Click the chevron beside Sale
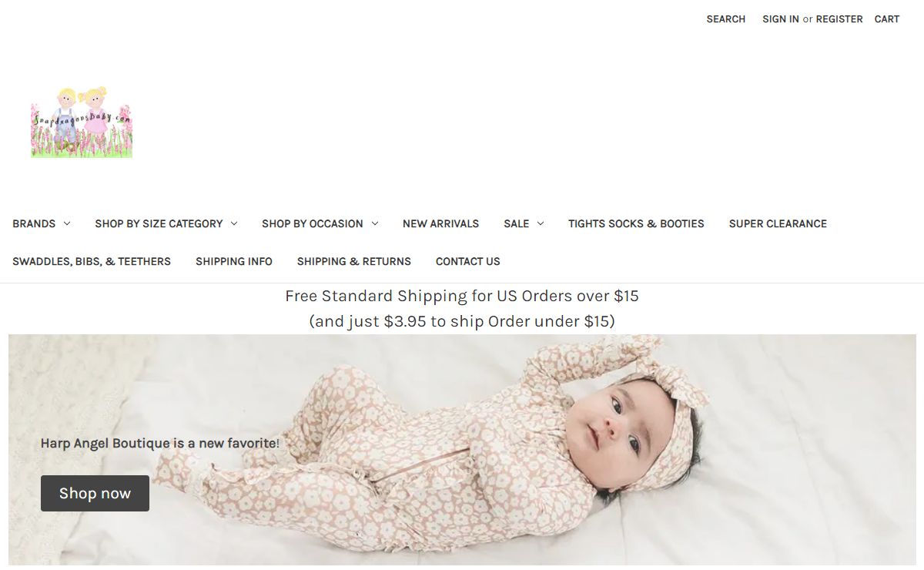The image size is (924, 570). pyautogui.click(x=540, y=223)
